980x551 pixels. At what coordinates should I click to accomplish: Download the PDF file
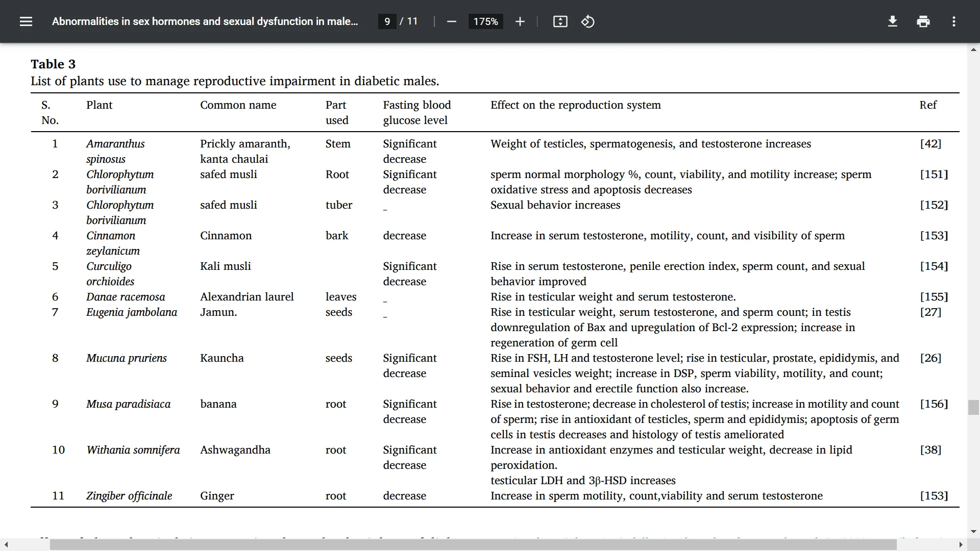[x=892, y=21]
